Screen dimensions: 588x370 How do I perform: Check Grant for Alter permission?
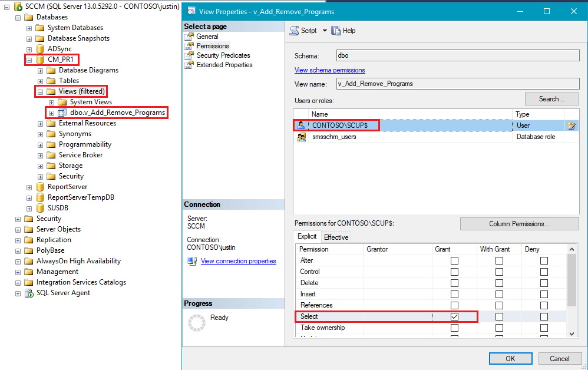pos(454,260)
